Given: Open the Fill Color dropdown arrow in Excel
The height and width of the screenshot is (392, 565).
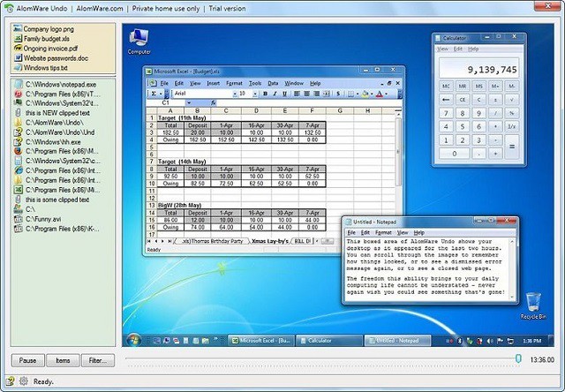Looking at the screenshot, I should point(372,94).
